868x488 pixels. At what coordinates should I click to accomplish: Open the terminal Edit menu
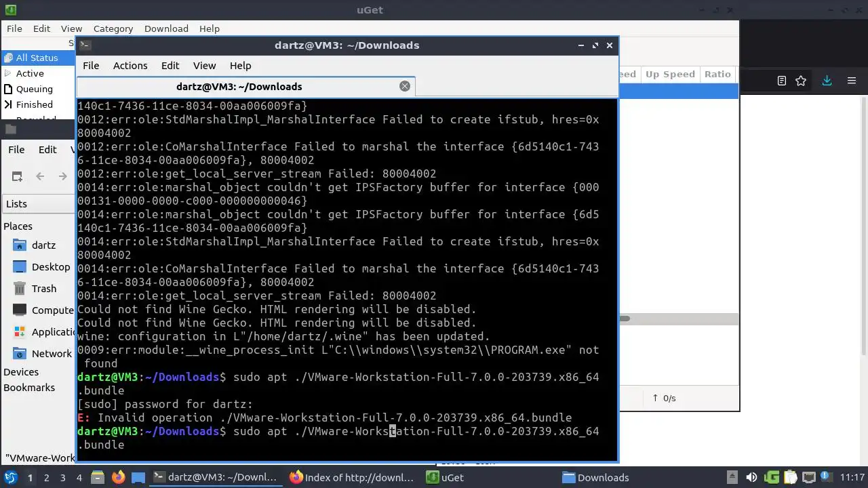pyautogui.click(x=170, y=66)
